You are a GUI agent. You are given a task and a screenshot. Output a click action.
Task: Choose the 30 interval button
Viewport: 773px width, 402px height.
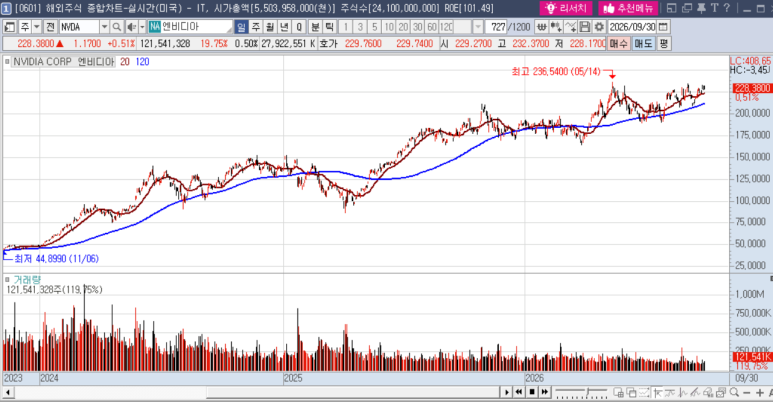(x=418, y=27)
